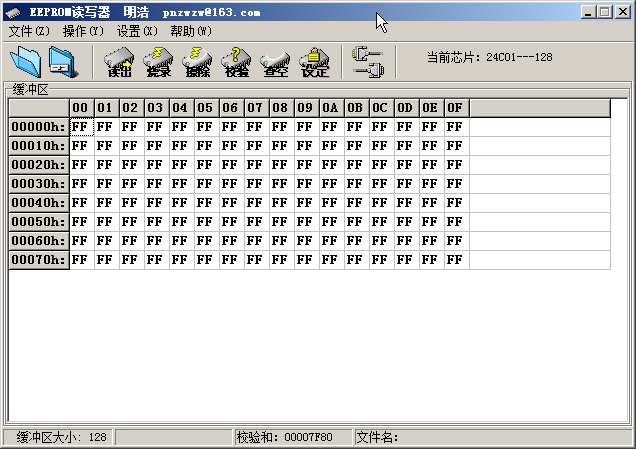Click the 校验和: 00007F80 status field

pos(293,437)
